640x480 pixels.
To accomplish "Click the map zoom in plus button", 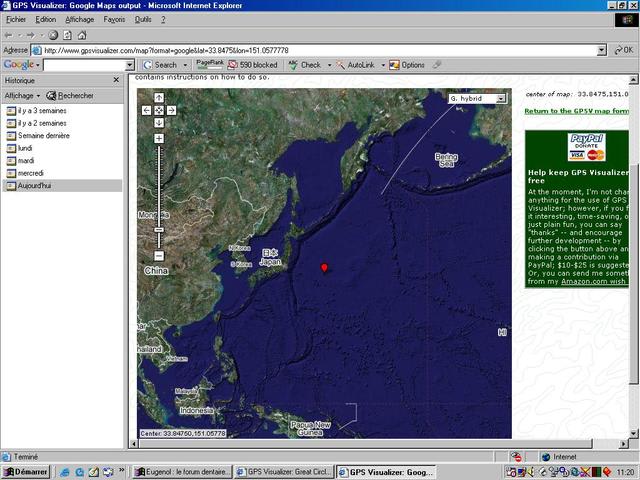I will (x=159, y=138).
